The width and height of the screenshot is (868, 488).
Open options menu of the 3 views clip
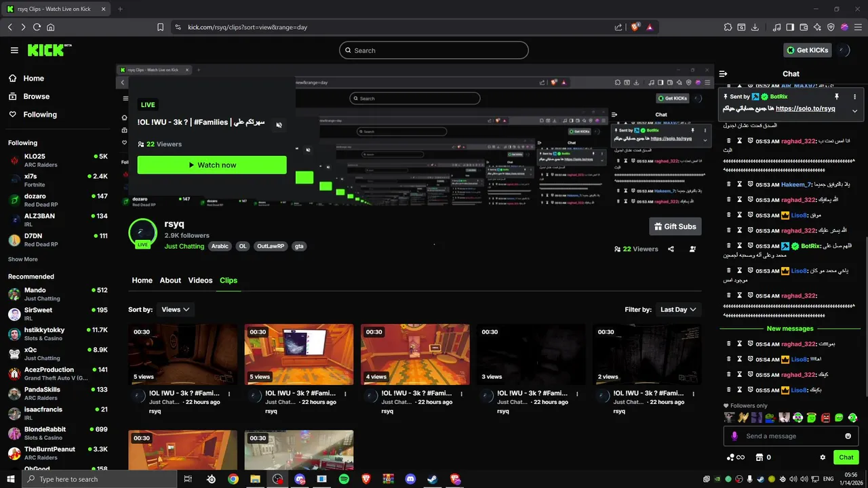click(x=577, y=393)
